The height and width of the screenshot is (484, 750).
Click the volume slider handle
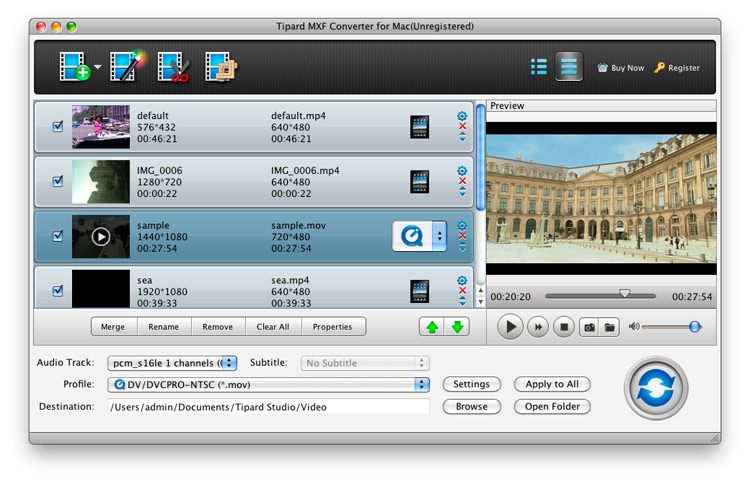click(695, 327)
